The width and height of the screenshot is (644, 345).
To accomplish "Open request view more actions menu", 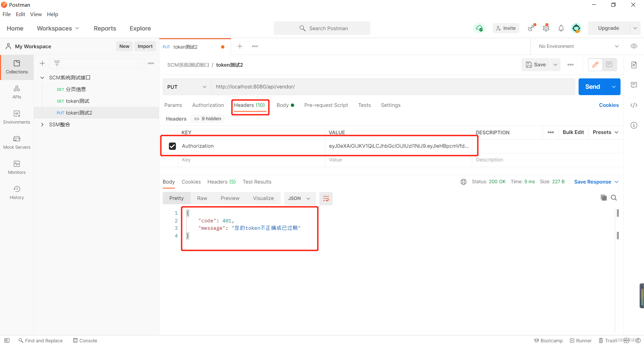I will tap(571, 65).
